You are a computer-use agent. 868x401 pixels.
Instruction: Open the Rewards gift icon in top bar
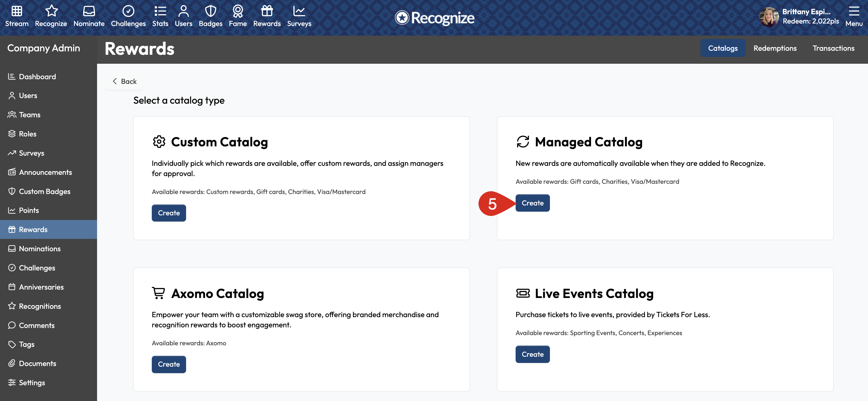(267, 11)
